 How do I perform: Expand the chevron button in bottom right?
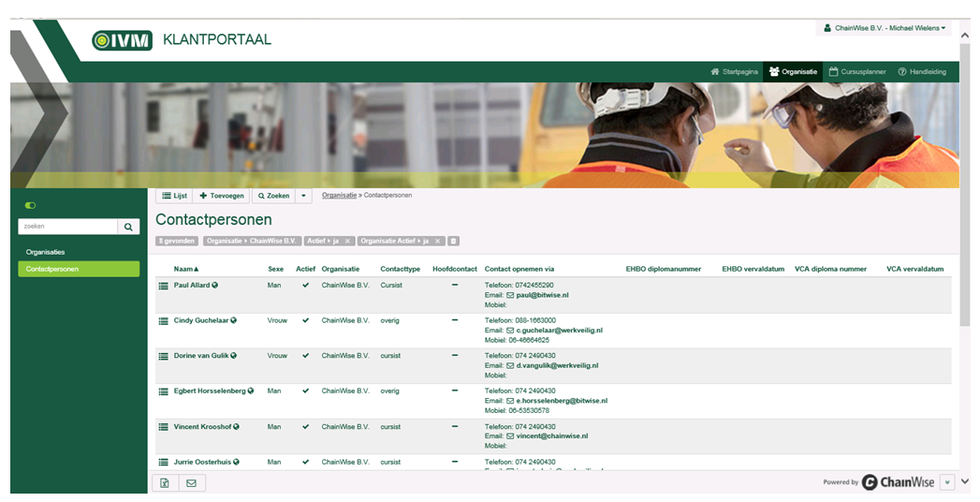click(x=947, y=482)
